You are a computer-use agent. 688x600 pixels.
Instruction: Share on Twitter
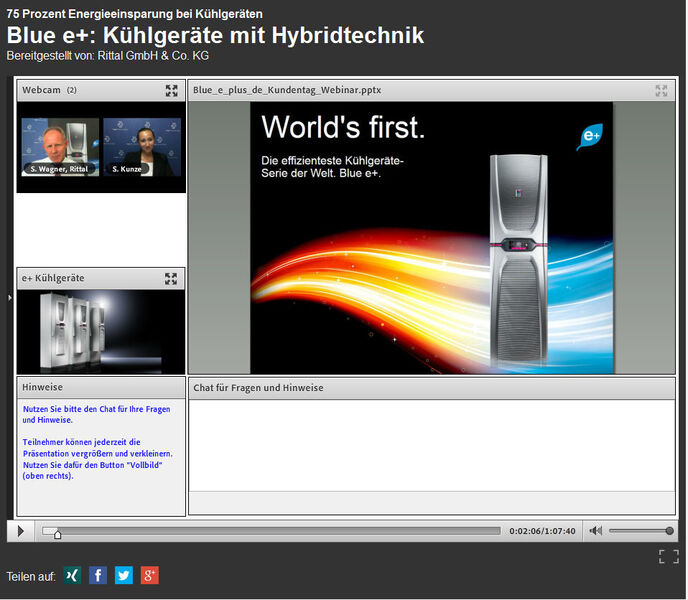point(124,575)
